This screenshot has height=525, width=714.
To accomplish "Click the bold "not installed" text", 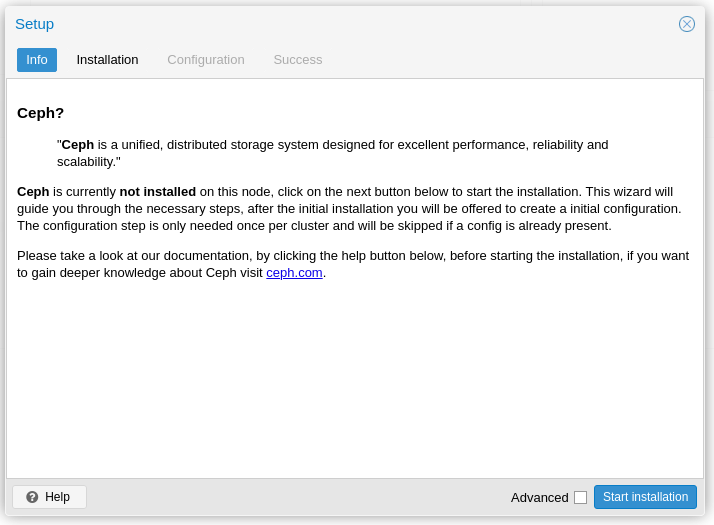I will tap(157, 192).
